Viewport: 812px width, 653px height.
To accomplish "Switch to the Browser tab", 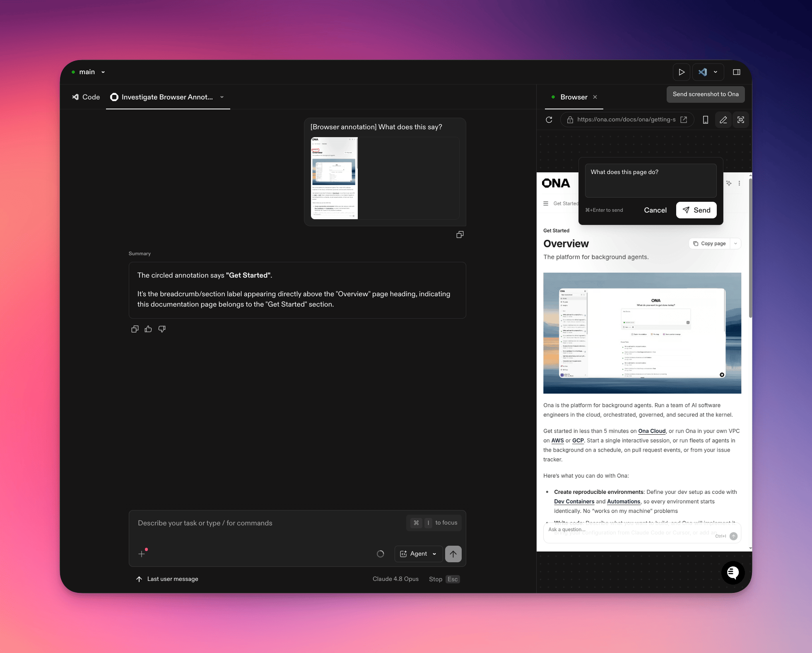I will tap(573, 97).
